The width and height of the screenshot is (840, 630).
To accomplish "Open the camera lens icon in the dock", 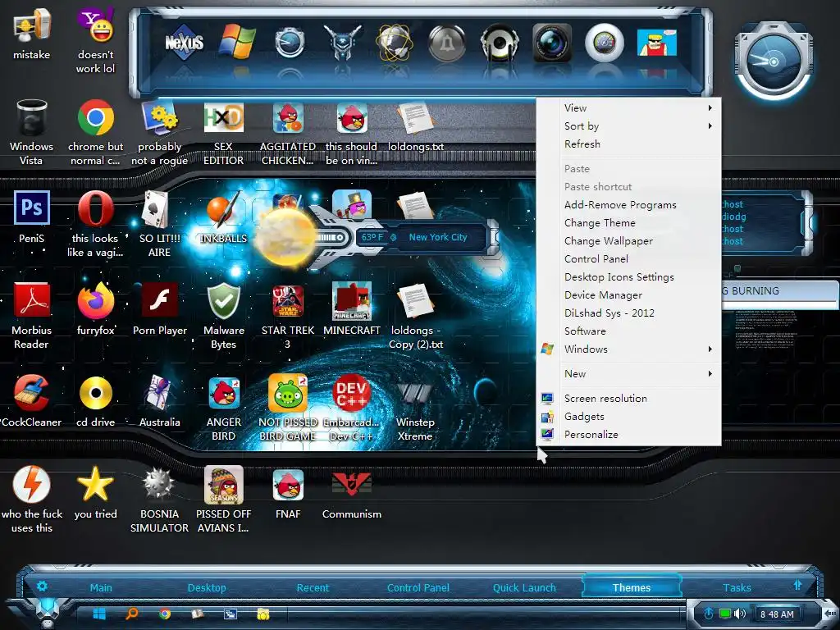I will click(552, 43).
